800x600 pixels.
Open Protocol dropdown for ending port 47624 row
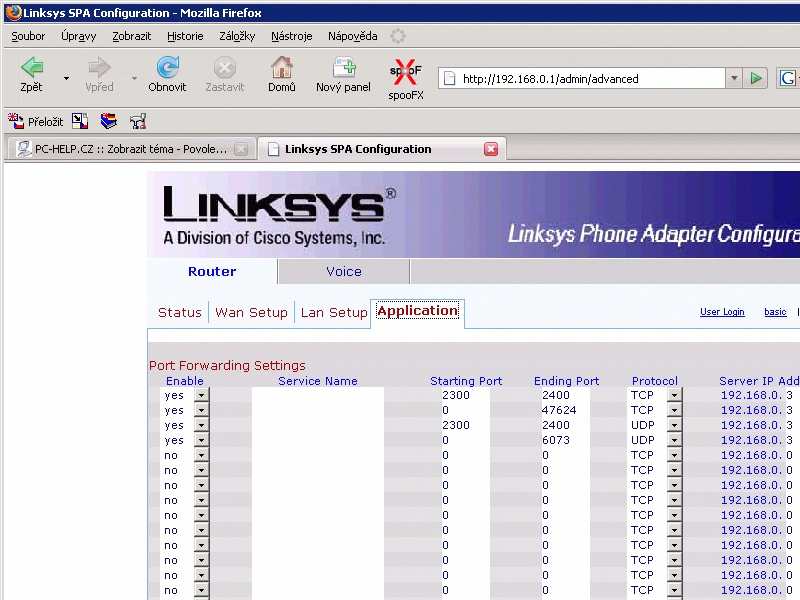(x=674, y=410)
